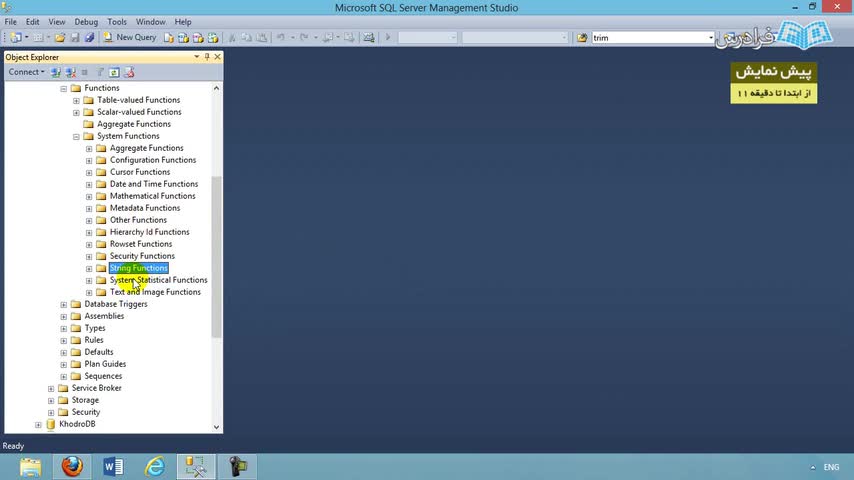854x480 pixels.
Task: Select System Statistical Functions folder
Action: click(158, 280)
